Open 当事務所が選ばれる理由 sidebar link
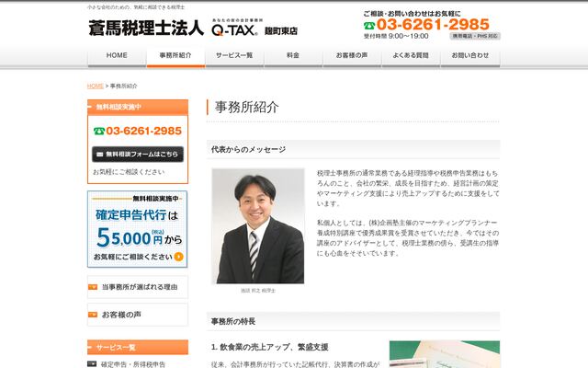The height and width of the screenshot is (368, 588). click(x=138, y=287)
